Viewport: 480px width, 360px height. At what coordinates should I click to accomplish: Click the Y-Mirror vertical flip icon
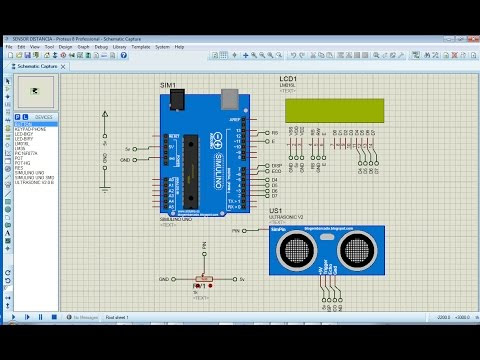tap(8, 305)
